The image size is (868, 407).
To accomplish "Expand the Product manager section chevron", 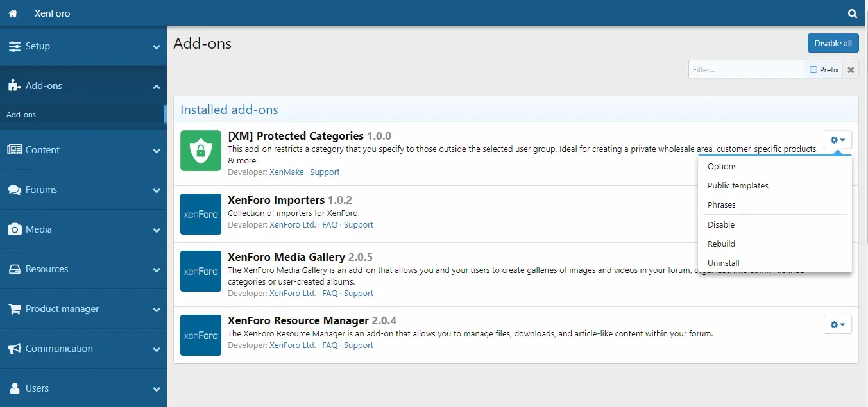I will (x=157, y=310).
